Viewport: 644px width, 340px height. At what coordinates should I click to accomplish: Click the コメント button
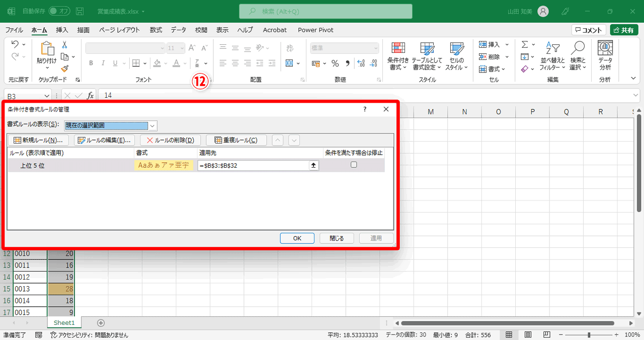(x=589, y=30)
